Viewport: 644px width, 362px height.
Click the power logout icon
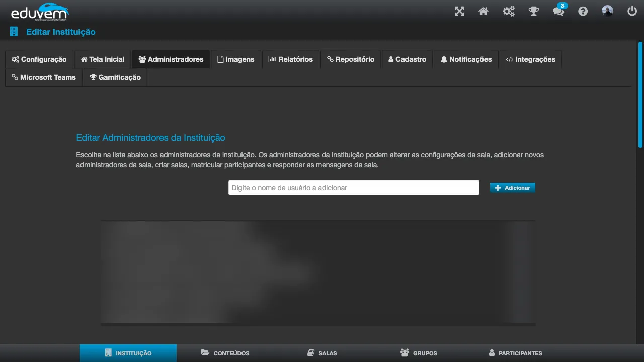pos(632,11)
